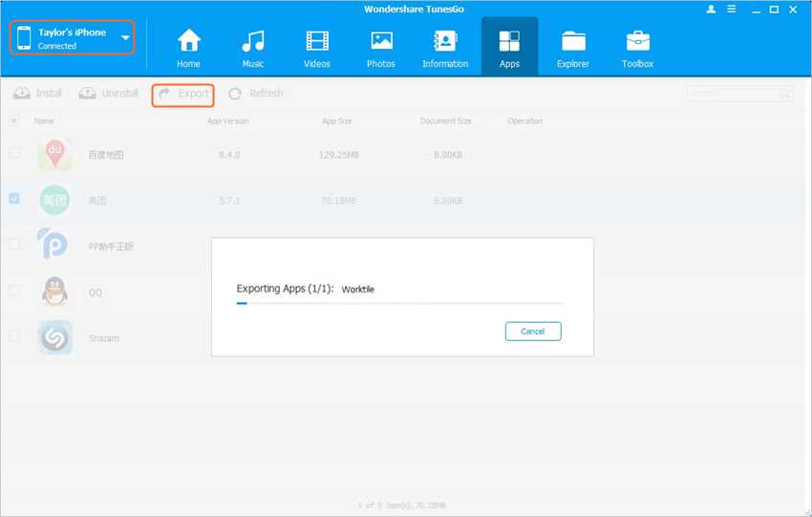Click the search input field
The image size is (812, 517).
tap(733, 94)
